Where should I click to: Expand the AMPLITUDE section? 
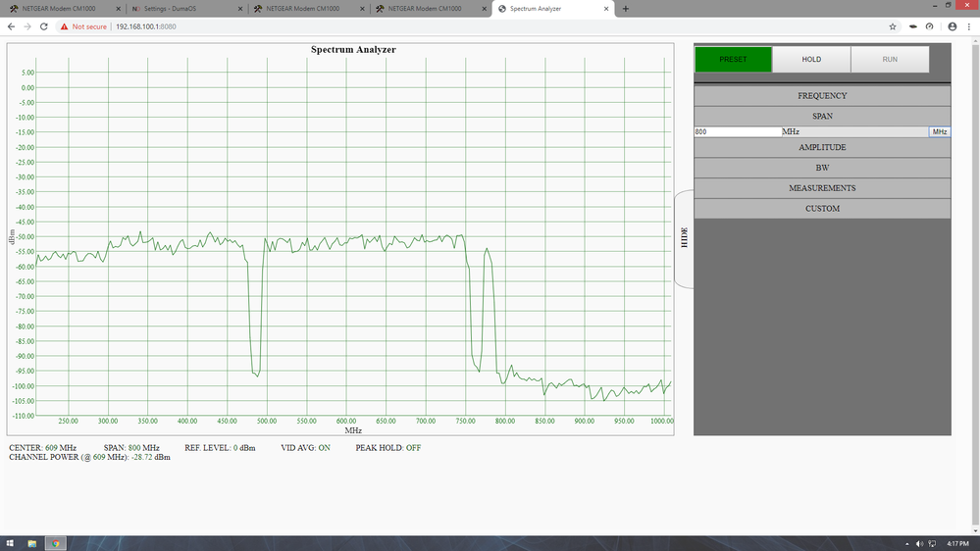tap(822, 147)
